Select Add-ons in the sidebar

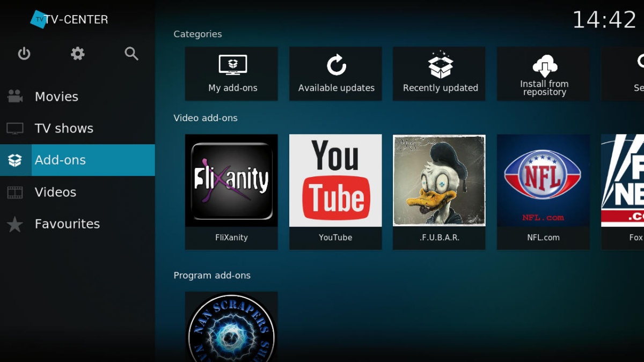77,160
